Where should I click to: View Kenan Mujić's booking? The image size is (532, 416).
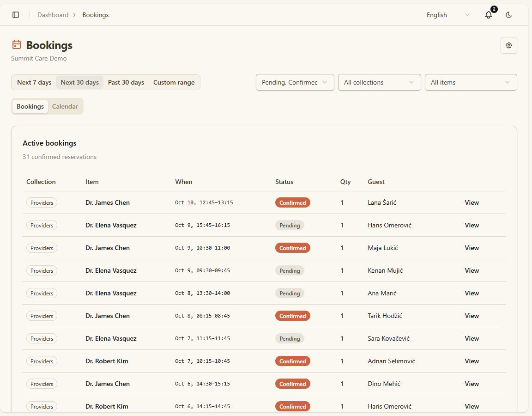pyautogui.click(x=472, y=270)
